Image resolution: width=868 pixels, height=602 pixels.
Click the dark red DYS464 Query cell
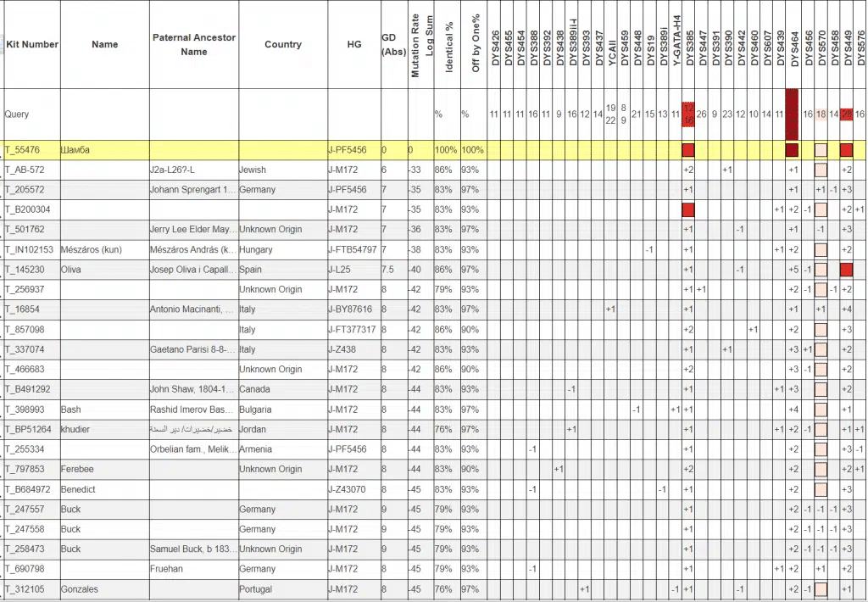click(x=793, y=114)
